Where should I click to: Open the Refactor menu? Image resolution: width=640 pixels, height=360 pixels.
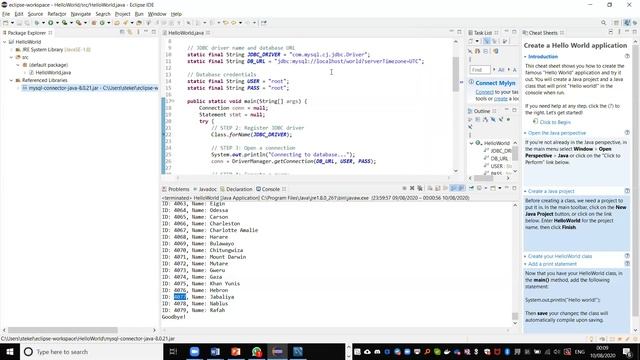coord(57,14)
